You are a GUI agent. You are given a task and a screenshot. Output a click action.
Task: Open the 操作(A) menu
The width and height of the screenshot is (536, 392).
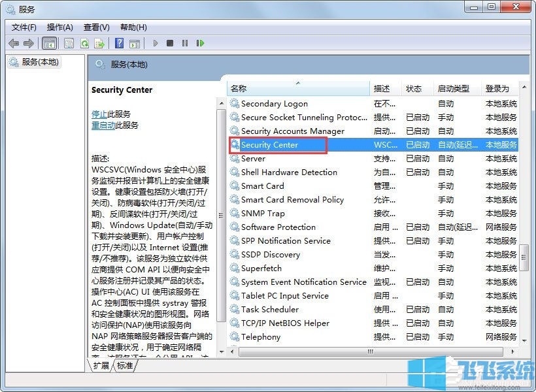click(x=60, y=27)
